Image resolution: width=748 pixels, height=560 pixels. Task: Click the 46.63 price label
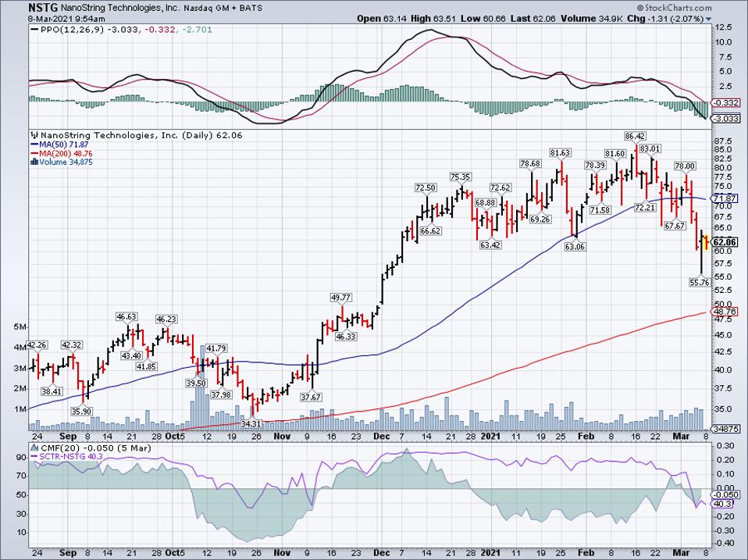pos(126,317)
